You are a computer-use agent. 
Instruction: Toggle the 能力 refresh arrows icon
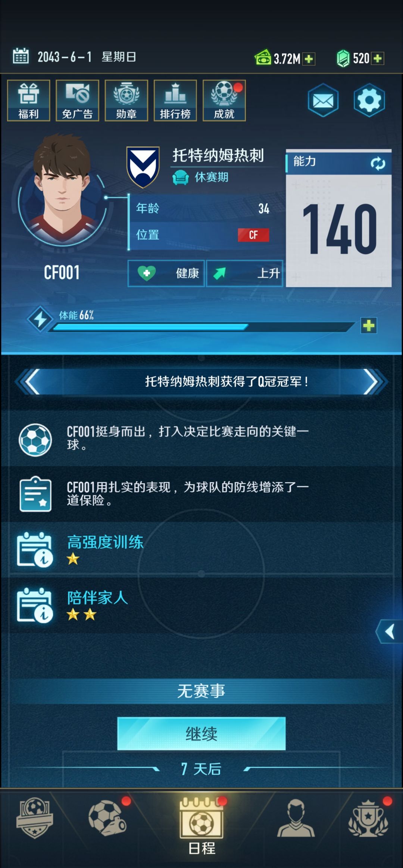(x=378, y=163)
